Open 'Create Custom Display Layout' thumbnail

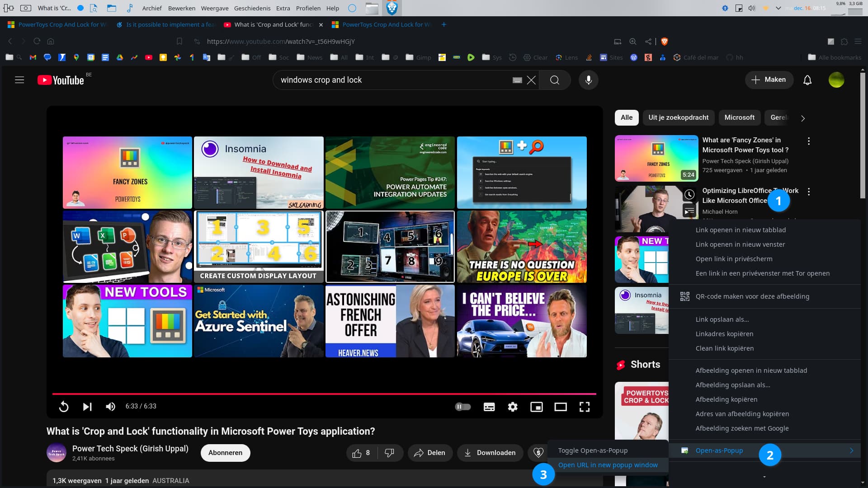[x=259, y=247]
